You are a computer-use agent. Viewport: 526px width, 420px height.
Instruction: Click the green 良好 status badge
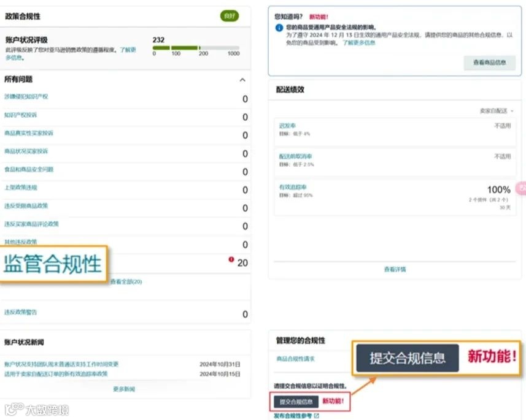tap(230, 16)
